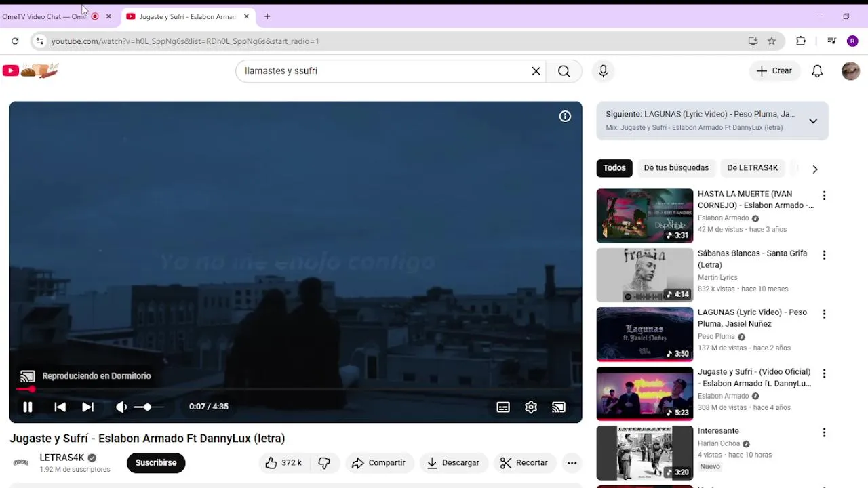Open more actions menu under video
Viewport: 868px width, 488px height.
572,463
